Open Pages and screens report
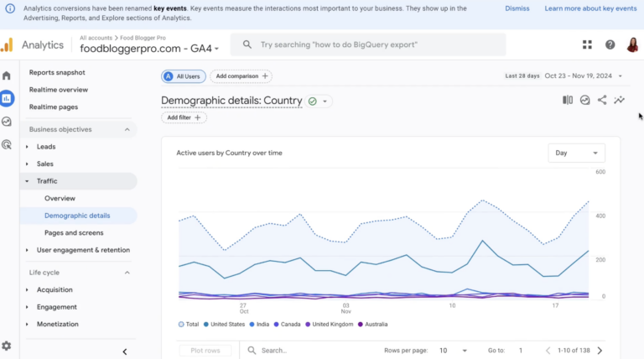This screenshot has height=359, width=644. click(x=74, y=233)
